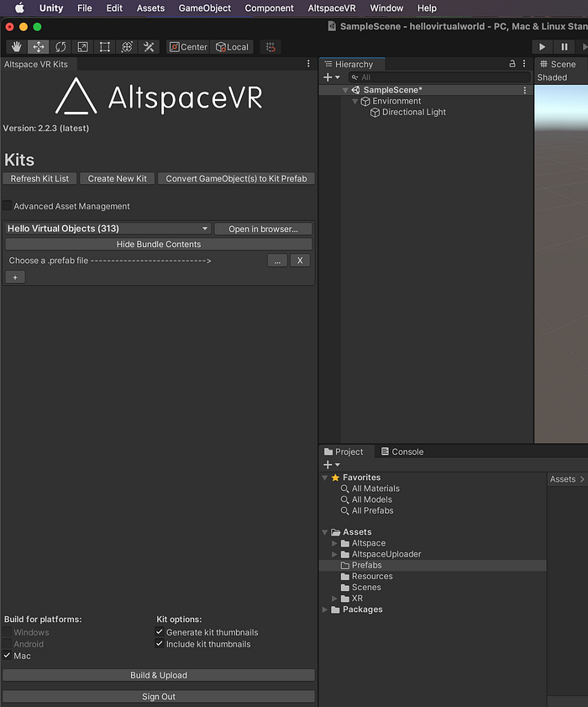The width and height of the screenshot is (588, 707).
Task: Expand the Altspace folder
Action: click(334, 543)
